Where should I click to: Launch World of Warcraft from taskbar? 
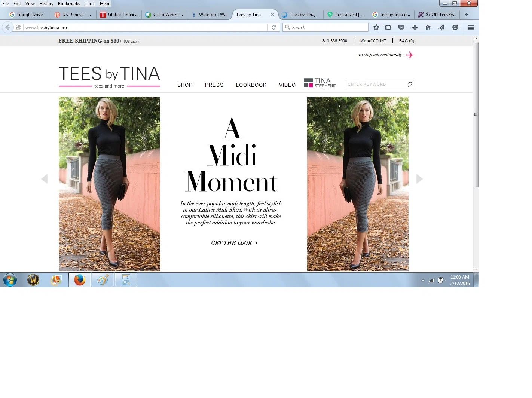coord(33,280)
